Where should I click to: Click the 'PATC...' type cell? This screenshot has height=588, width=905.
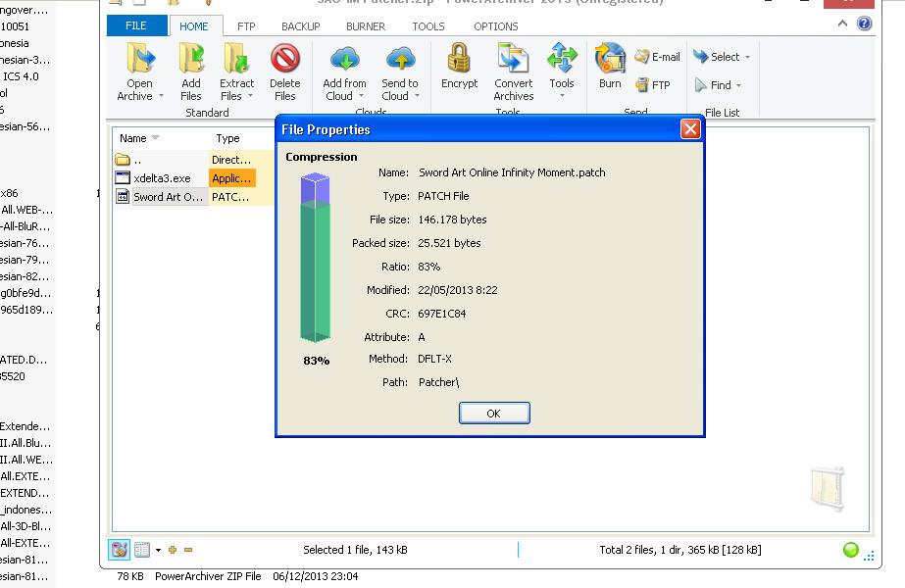click(x=230, y=197)
